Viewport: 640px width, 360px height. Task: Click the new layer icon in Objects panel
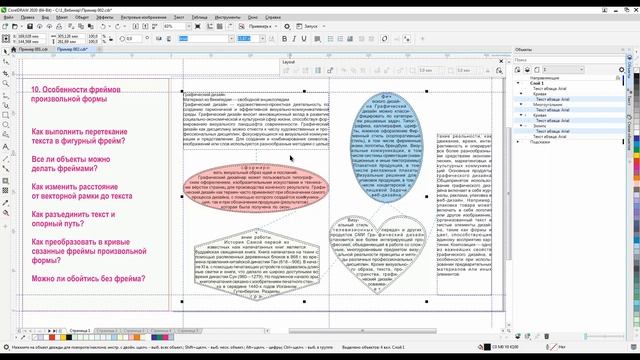click(518, 336)
